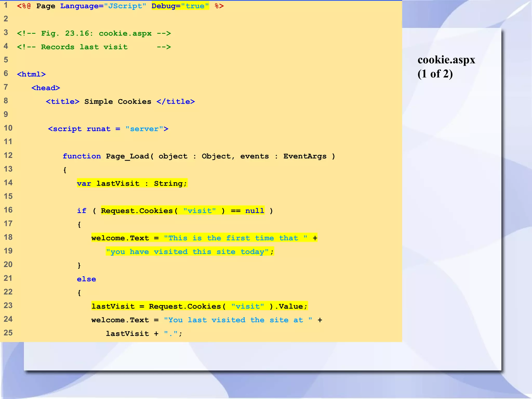Image resolution: width=532 pixels, height=399 pixels.
Task: Click the highlighted 'var lastVisit : String;' line
Action: click(x=132, y=183)
